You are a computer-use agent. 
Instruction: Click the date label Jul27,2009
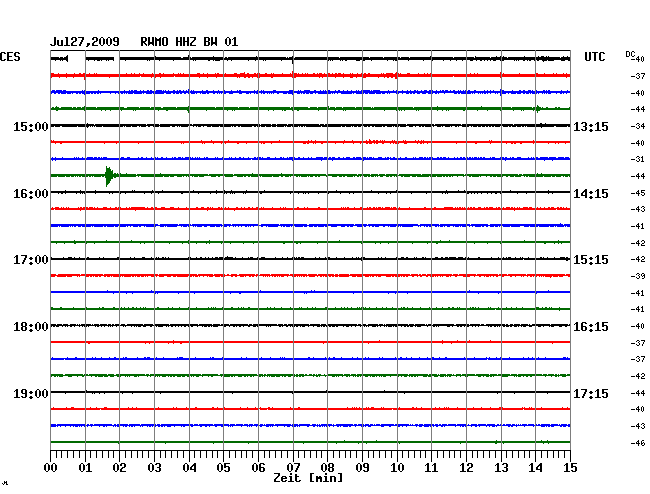pyautogui.click(x=85, y=42)
